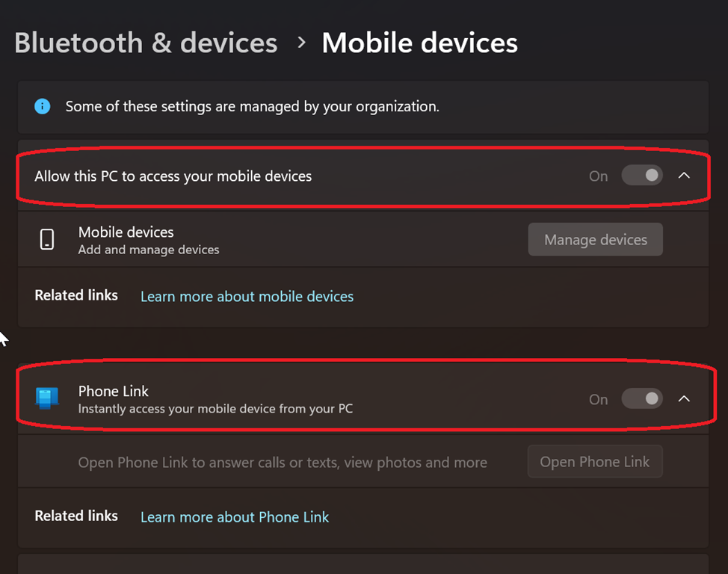Go back to Bluetooth & devices breadcrumb

146,43
